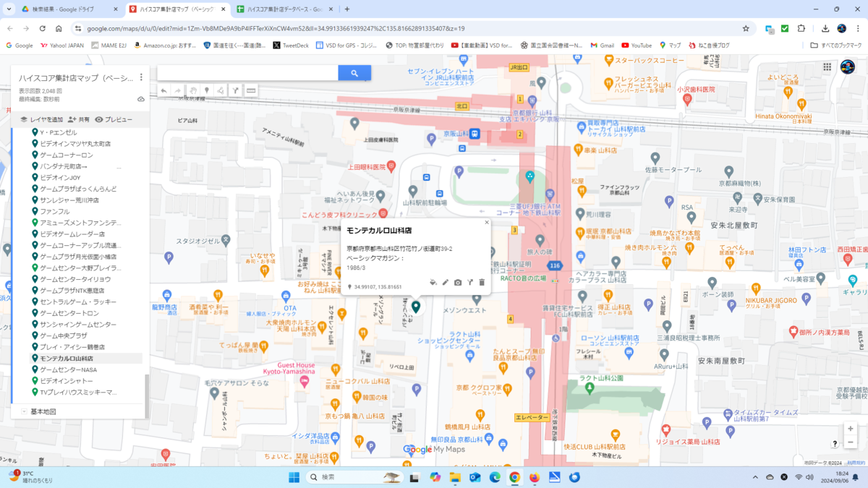Open Chrome downloads icon
Viewport: 868px width, 488px height.
tap(825, 28)
